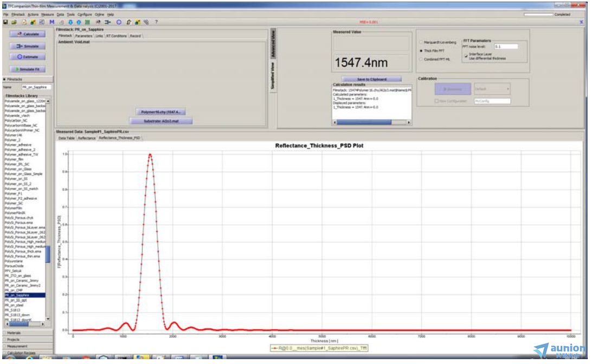This screenshot has width=592, height=364.
Task: Click the green grid toolbar icon
Action: tap(88, 22)
